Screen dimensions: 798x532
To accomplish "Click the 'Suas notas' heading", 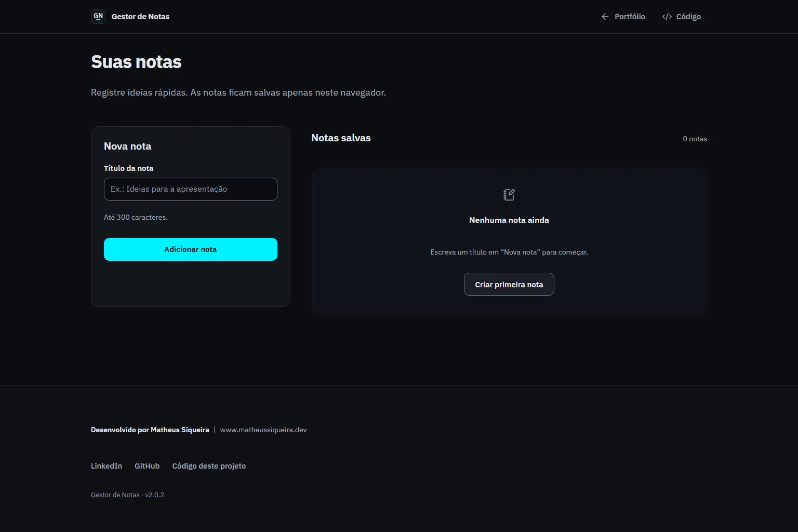I will pos(136,62).
